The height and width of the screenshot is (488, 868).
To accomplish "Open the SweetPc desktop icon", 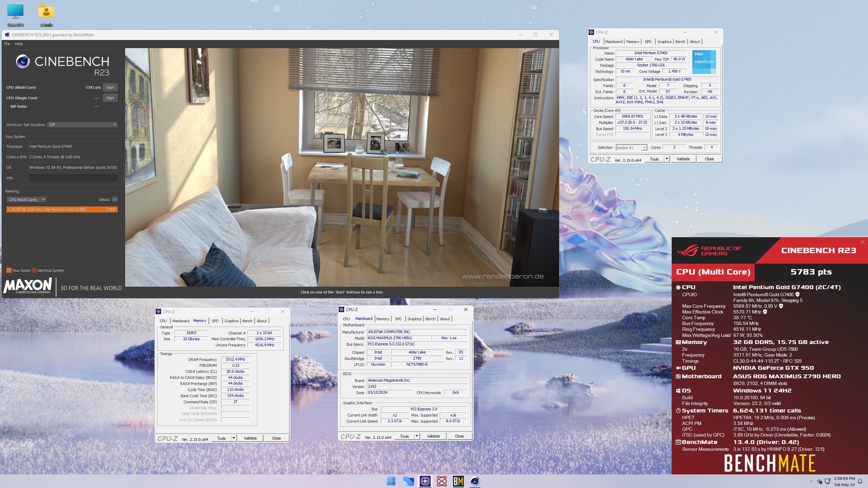I will click(15, 15).
